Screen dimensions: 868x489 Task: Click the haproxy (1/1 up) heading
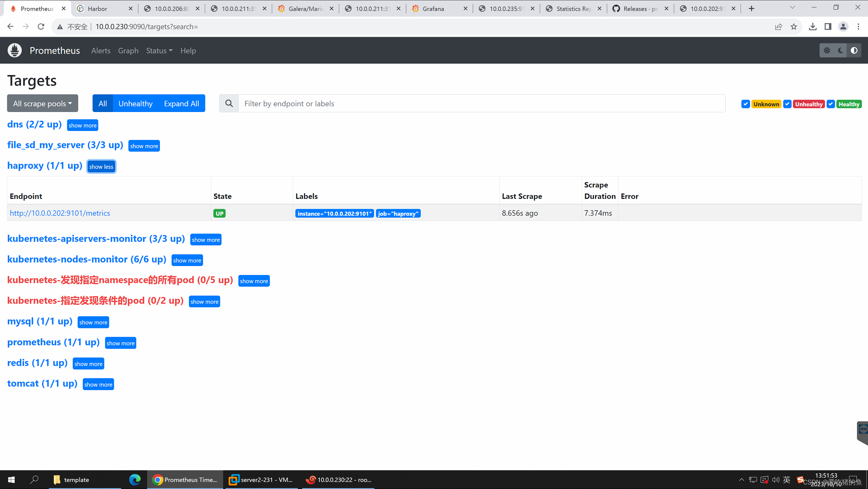(x=45, y=166)
